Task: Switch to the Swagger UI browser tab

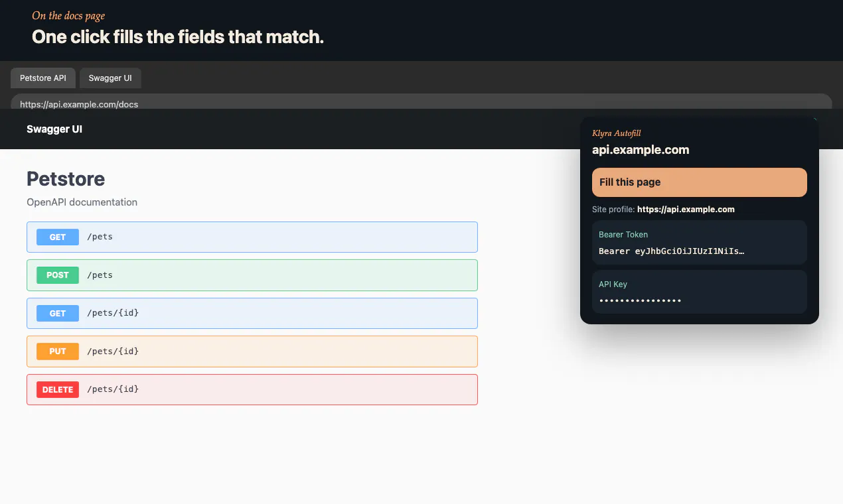Action: click(110, 78)
